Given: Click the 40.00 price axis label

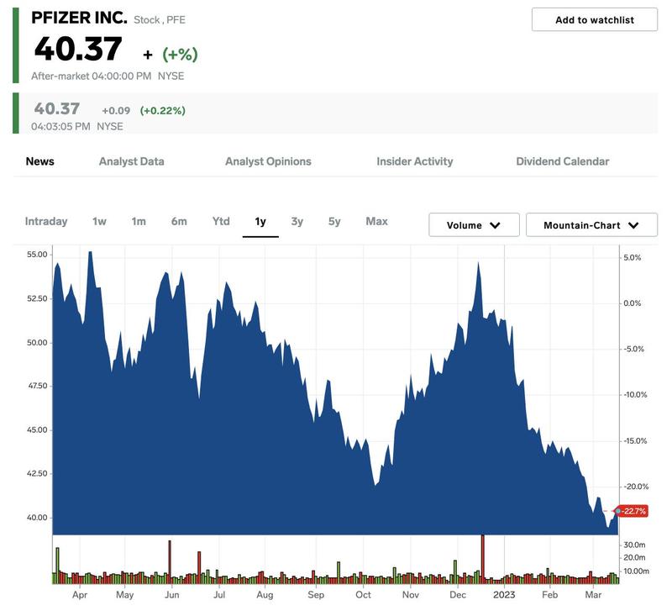Looking at the screenshot, I should pos(37,518).
